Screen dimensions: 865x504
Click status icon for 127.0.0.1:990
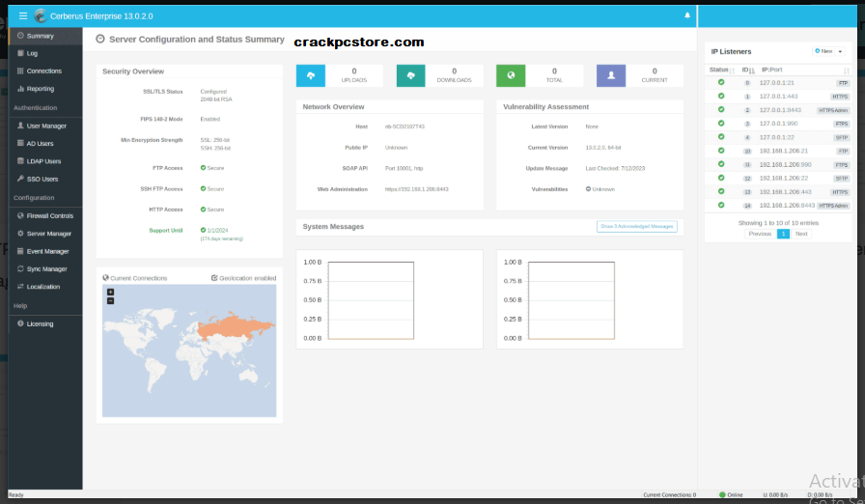tap(721, 123)
